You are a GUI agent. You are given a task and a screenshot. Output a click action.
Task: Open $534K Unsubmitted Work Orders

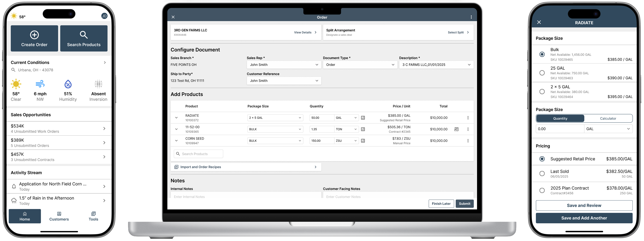[59, 128]
